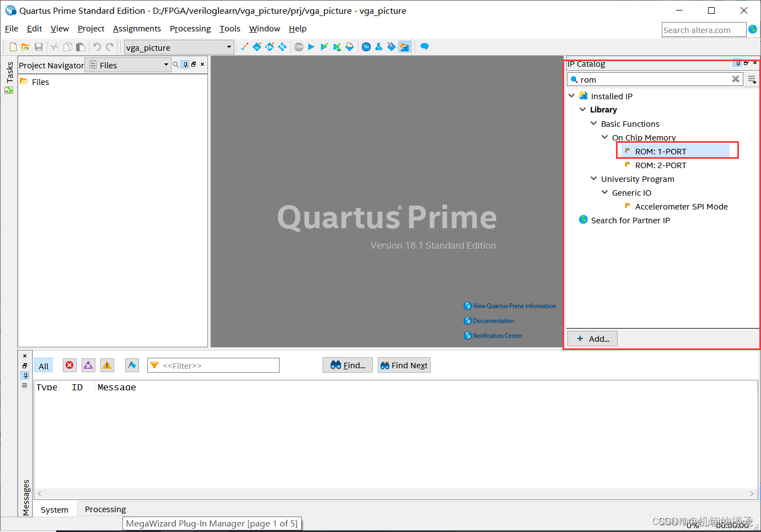Toggle the blue flagged messages filter
This screenshot has height=532, width=761.
[x=132, y=365]
